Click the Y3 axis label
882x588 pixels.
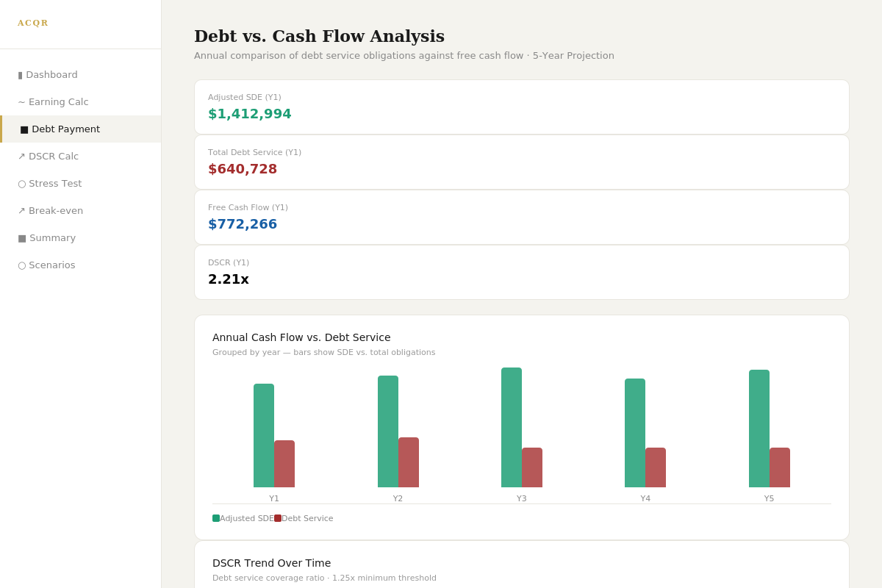point(522,498)
